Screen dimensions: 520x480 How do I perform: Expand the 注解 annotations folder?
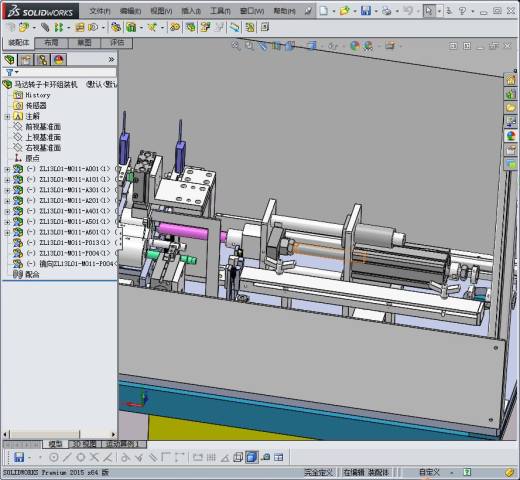pos(7,117)
